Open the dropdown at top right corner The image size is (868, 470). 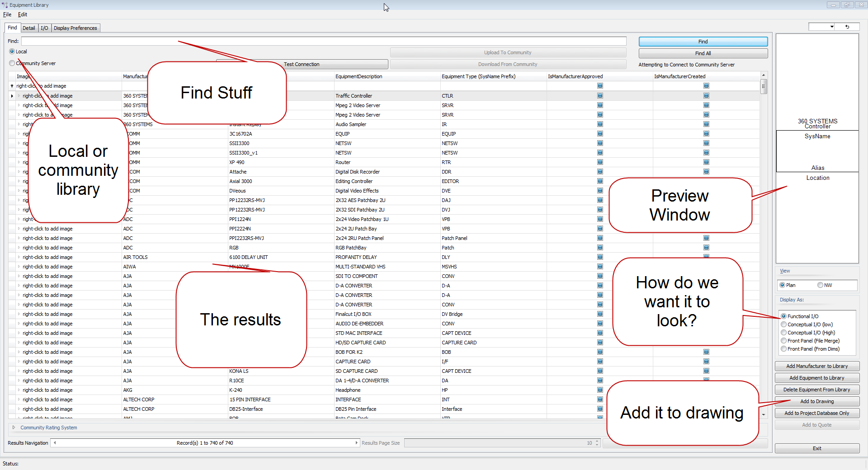pos(832,27)
